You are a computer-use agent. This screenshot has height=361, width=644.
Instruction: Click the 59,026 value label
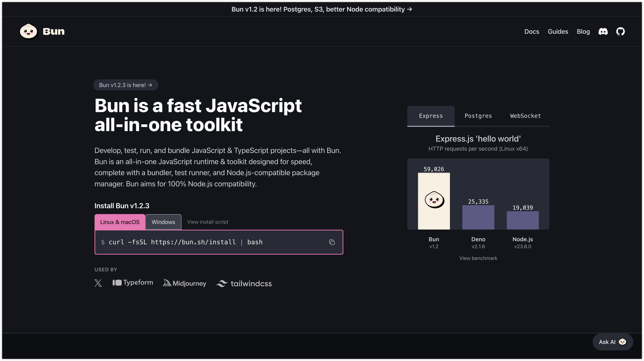tap(434, 169)
